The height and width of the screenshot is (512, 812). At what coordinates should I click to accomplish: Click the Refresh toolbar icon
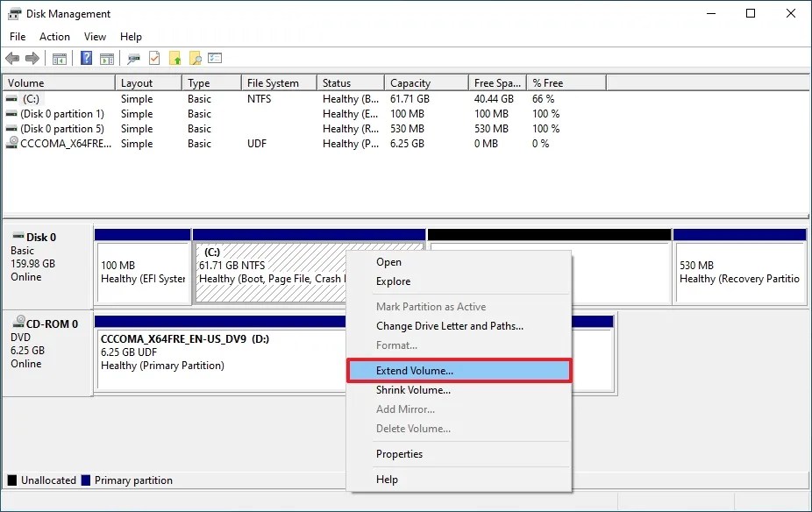point(132,58)
